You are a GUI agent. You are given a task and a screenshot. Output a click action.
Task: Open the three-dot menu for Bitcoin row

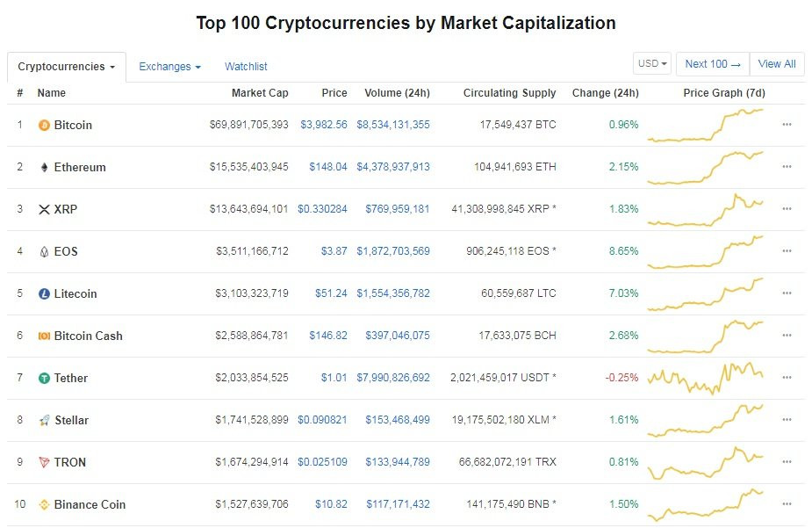tap(787, 125)
